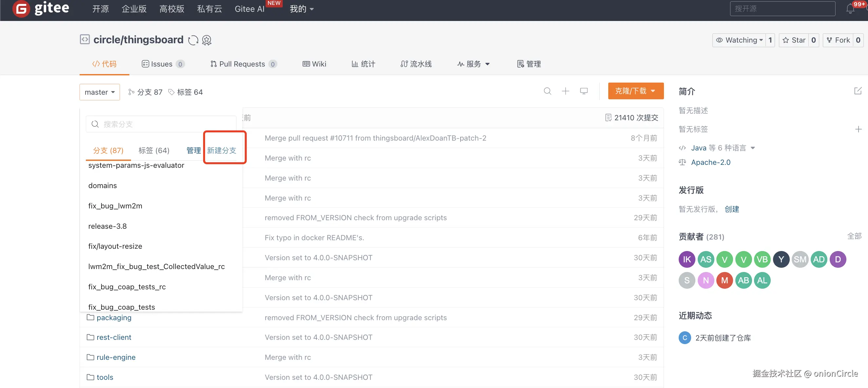Select the 标签 (64) tab in the dropdown
The height and width of the screenshot is (388, 868).
pyautogui.click(x=154, y=150)
